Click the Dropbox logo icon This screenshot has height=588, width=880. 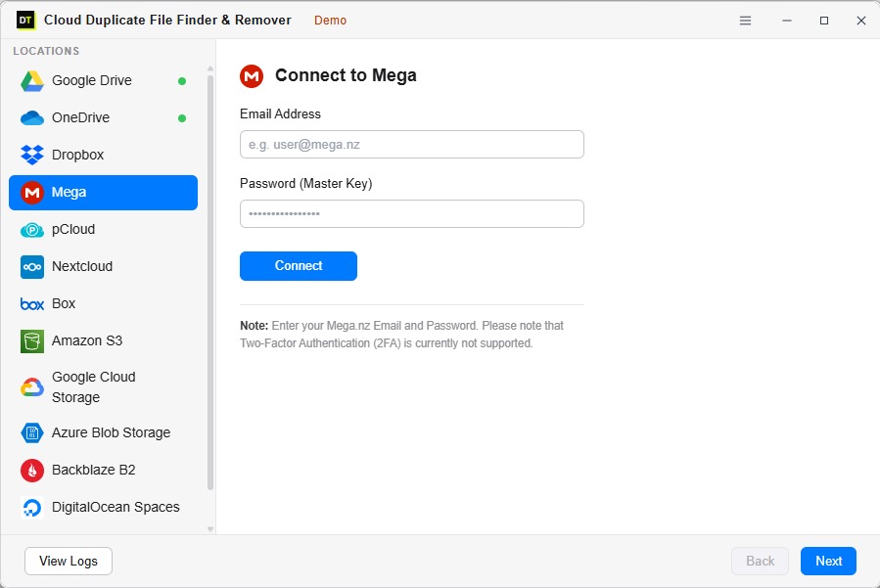(32, 155)
